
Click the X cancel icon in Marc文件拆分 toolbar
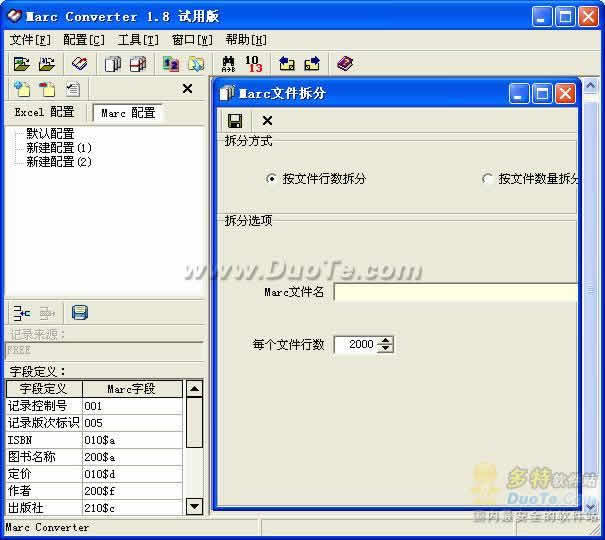coord(267,121)
